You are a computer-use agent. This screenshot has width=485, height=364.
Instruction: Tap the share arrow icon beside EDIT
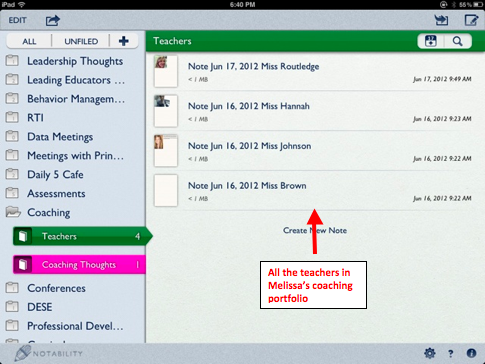[52, 21]
